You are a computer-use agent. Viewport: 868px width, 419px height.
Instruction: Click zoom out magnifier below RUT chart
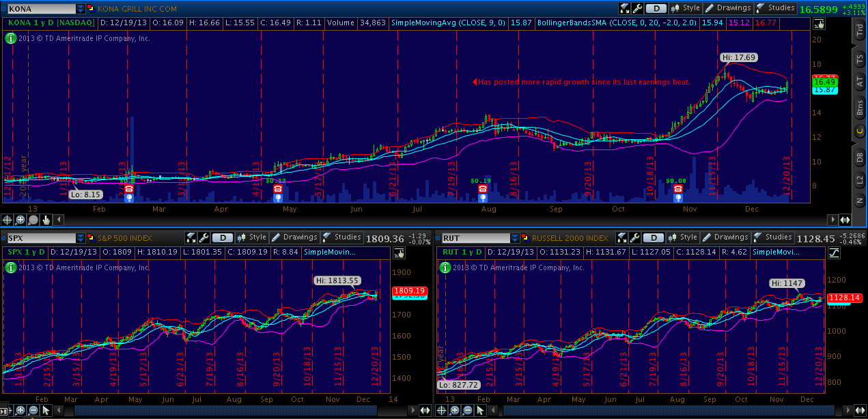468,410
